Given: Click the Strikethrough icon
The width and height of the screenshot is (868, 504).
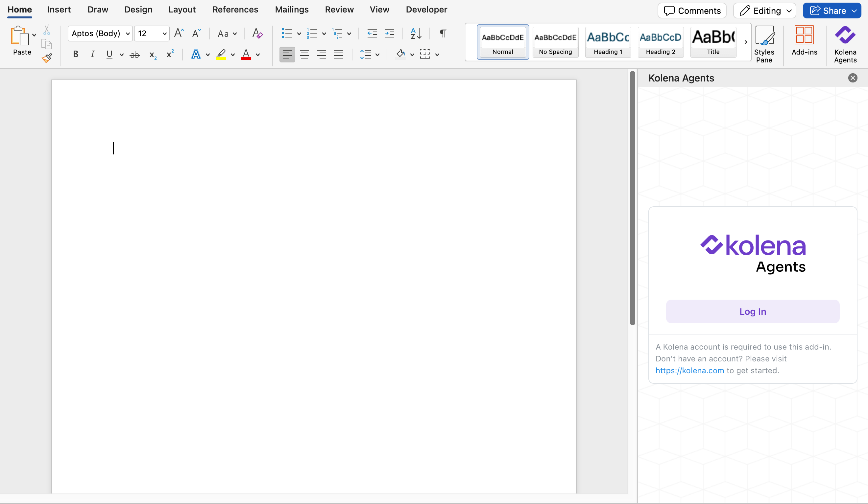Looking at the screenshot, I should pos(135,55).
